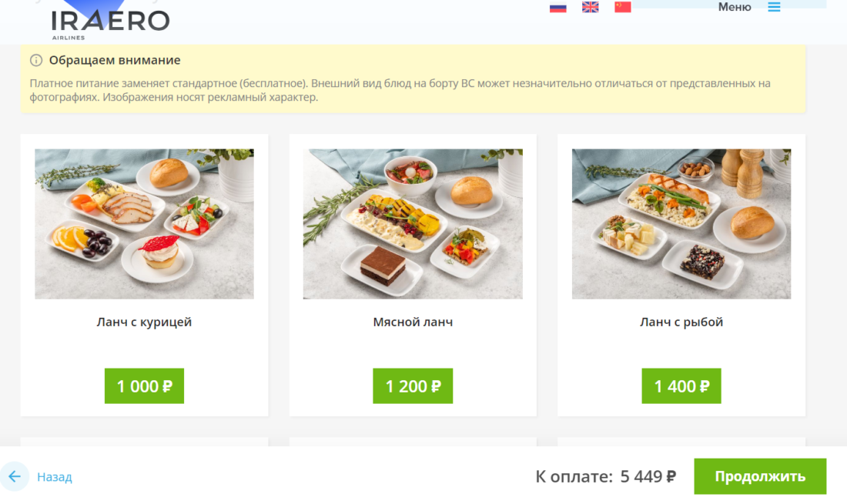View the chicken lunch photo
This screenshot has height=504, width=847.
[x=144, y=224]
